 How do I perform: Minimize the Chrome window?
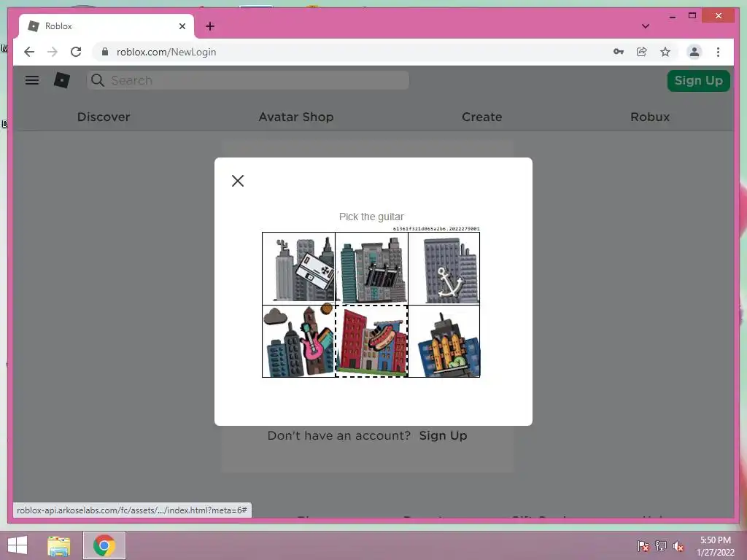pyautogui.click(x=672, y=16)
